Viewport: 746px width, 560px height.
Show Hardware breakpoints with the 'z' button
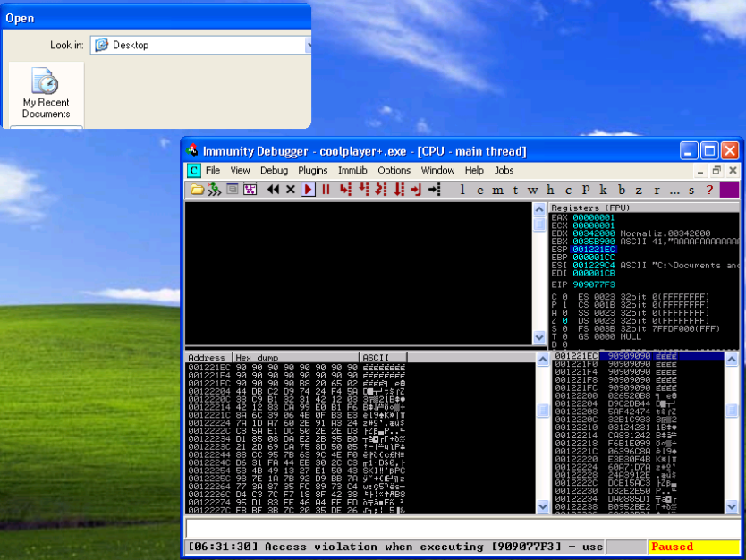639,190
